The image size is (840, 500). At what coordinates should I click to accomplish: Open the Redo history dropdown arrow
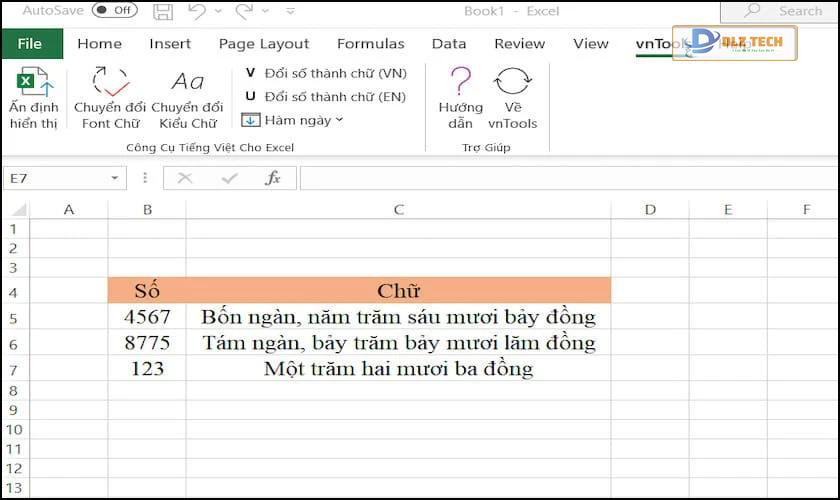coord(266,11)
